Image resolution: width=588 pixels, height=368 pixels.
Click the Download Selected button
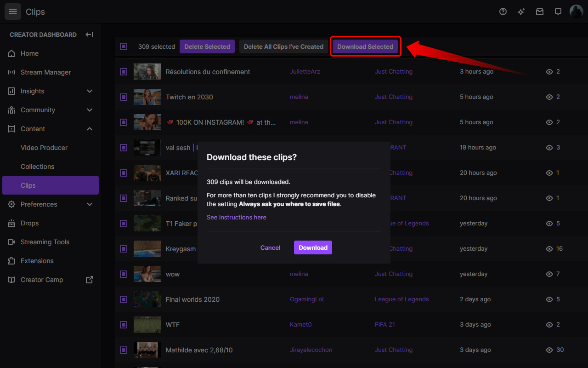[365, 46]
